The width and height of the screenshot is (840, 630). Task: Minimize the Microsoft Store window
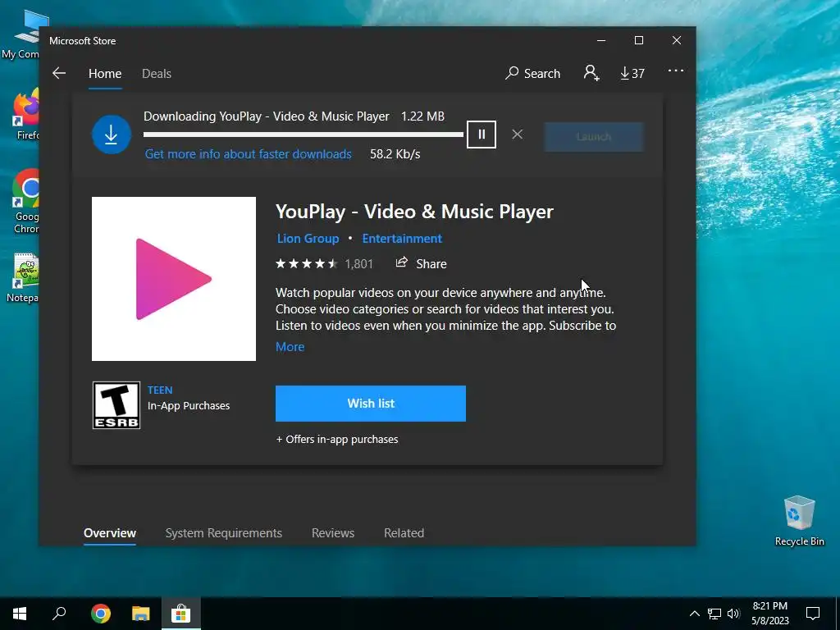click(x=601, y=41)
